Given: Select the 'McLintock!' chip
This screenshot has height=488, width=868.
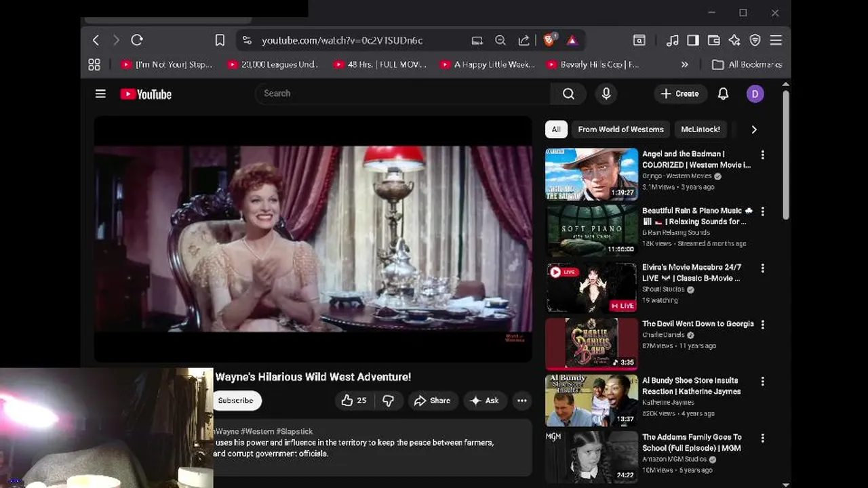Looking at the screenshot, I should 701,129.
